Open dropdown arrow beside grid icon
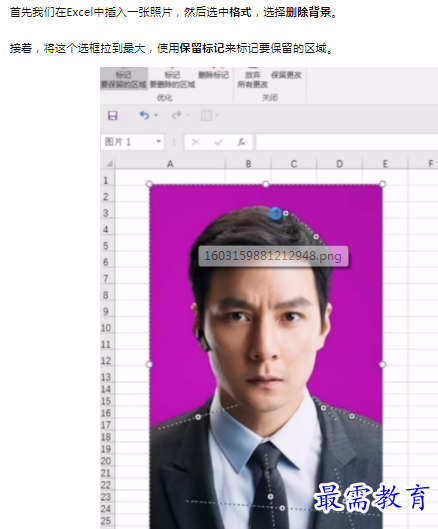The image size is (438, 529). click(x=217, y=115)
